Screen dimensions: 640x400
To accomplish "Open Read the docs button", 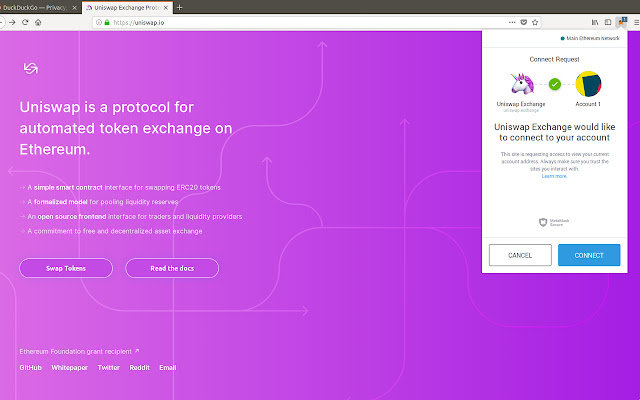I will (x=172, y=268).
